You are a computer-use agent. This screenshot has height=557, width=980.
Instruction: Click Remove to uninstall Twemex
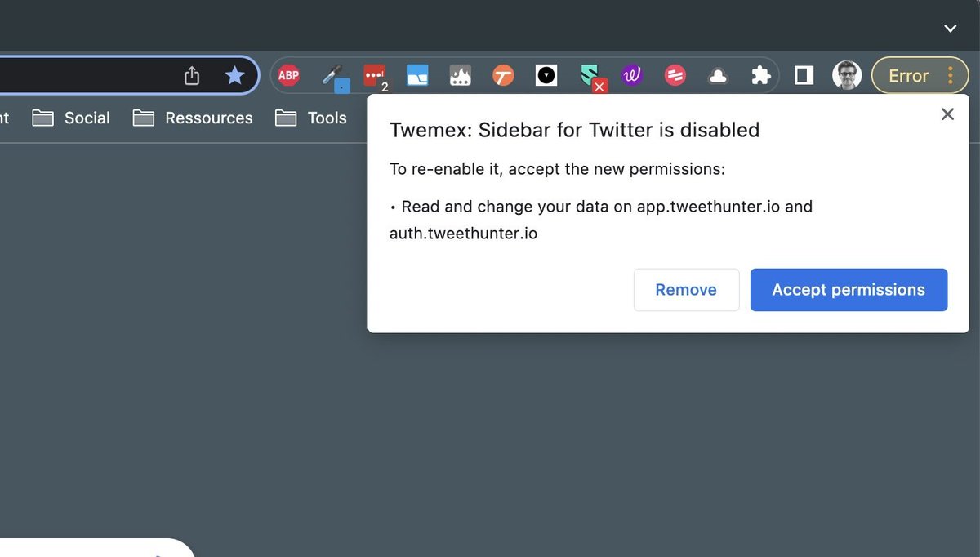click(x=686, y=290)
